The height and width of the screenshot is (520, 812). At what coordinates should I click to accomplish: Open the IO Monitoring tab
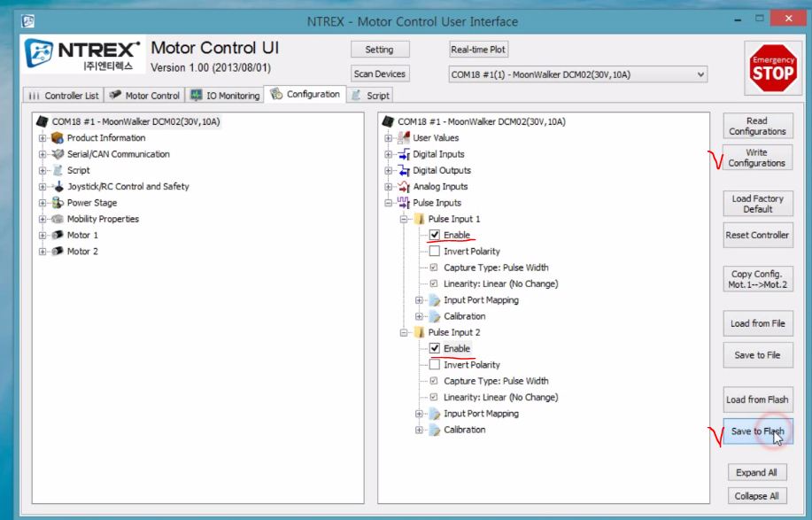(x=225, y=96)
